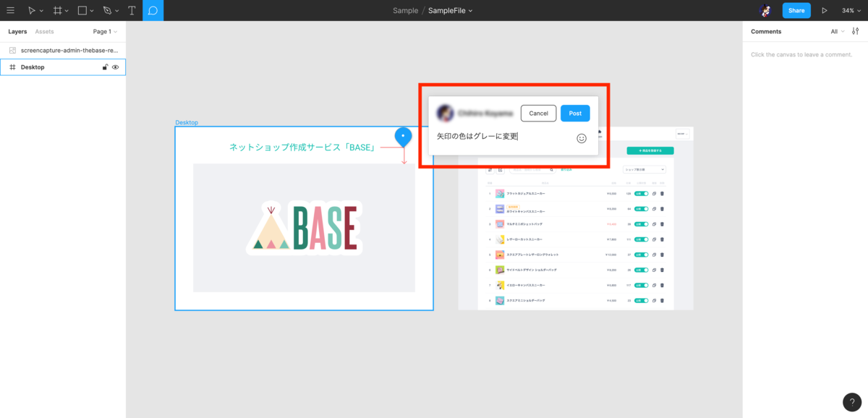
Task: Open the help question mark button
Action: pyautogui.click(x=852, y=403)
